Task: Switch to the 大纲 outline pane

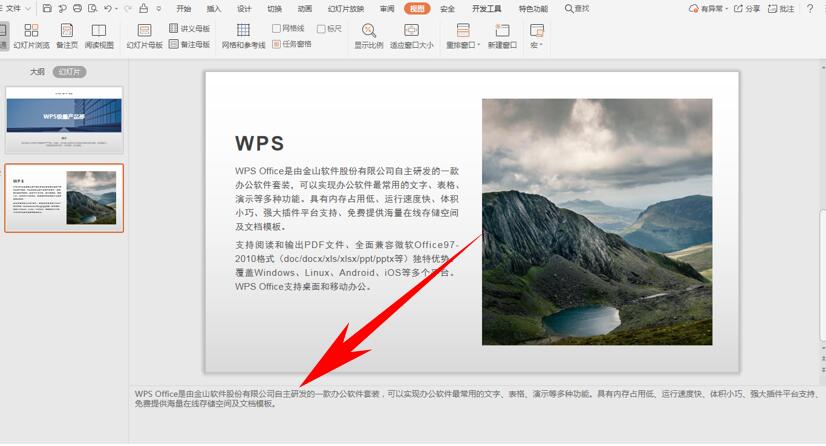Action: [37, 72]
